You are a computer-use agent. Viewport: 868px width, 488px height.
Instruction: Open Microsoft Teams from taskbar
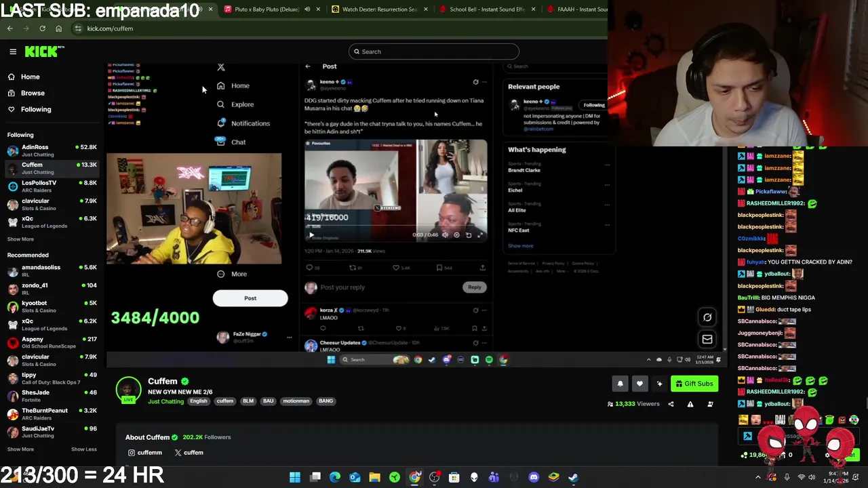point(494,477)
